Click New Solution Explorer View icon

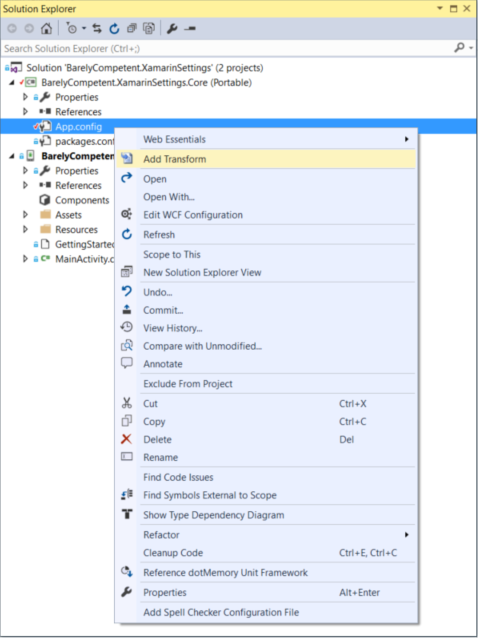coord(127,272)
